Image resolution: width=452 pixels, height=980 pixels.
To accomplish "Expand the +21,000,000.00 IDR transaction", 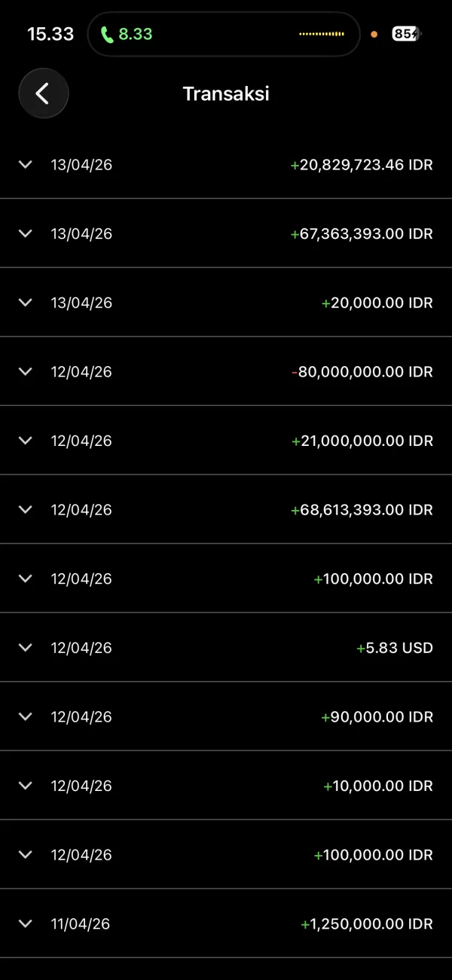I will click(26, 441).
